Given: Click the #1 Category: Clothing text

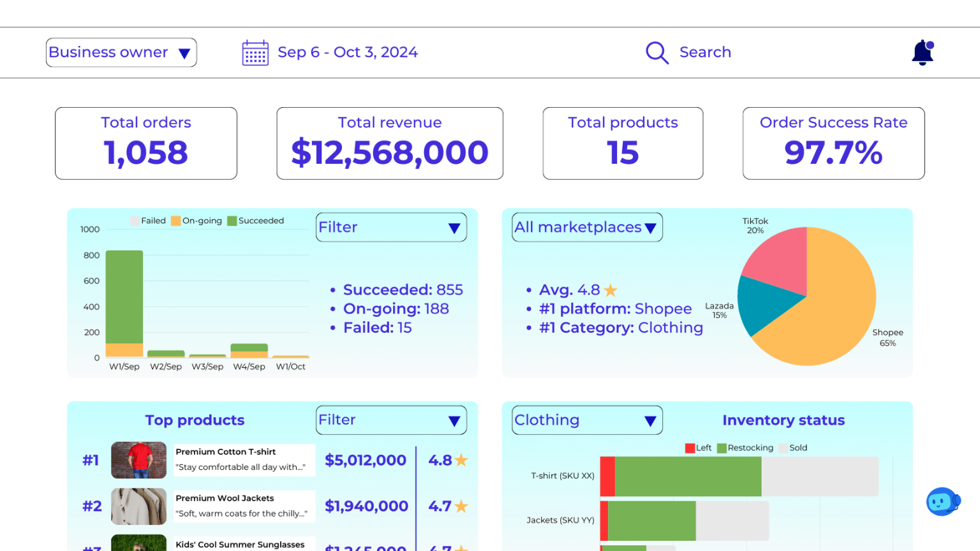Looking at the screenshot, I should [621, 328].
